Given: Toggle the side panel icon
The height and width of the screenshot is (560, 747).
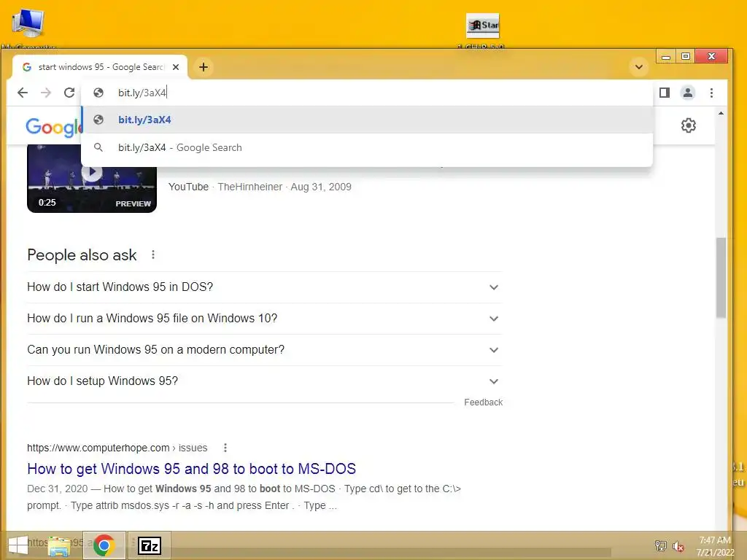Looking at the screenshot, I should 665,93.
